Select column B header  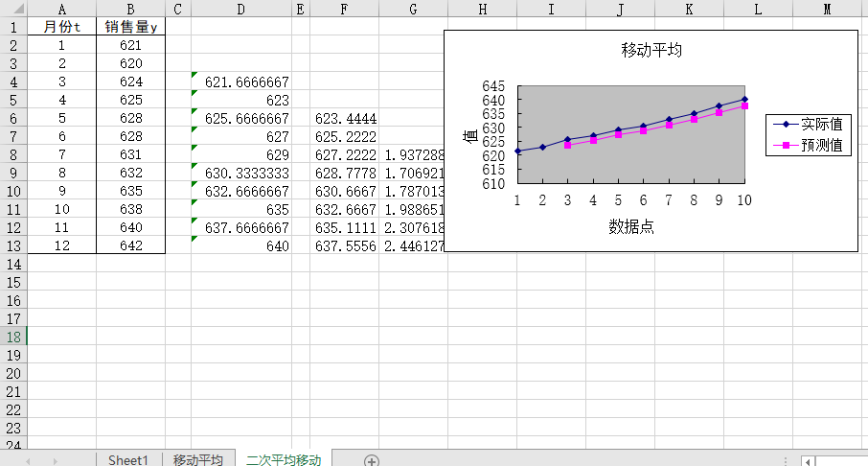tap(130, 9)
